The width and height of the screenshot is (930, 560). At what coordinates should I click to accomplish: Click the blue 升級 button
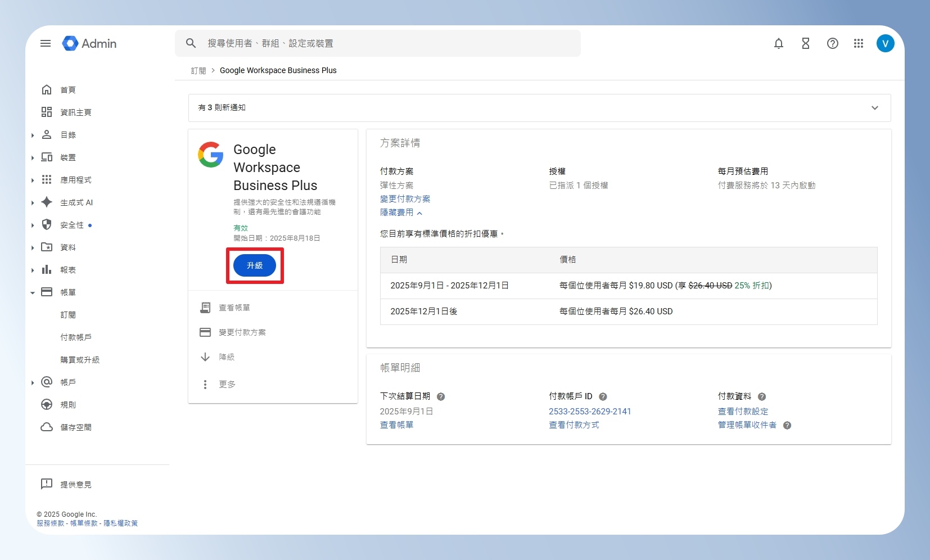pyautogui.click(x=255, y=265)
